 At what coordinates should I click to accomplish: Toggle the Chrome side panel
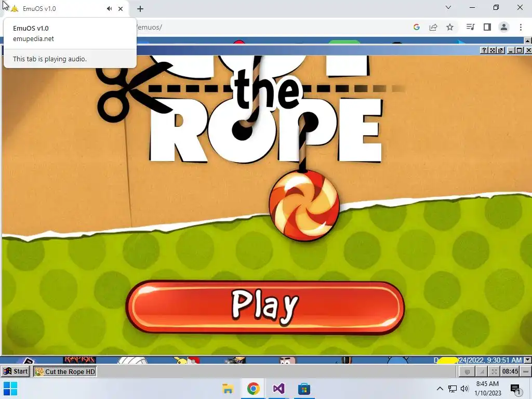pyautogui.click(x=487, y=27)
